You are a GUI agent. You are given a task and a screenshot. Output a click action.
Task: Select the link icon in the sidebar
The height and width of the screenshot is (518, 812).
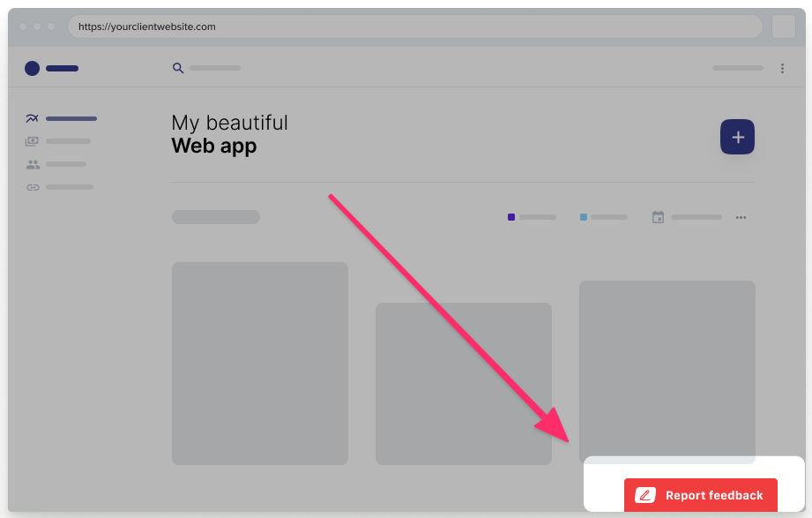[32, 186]
